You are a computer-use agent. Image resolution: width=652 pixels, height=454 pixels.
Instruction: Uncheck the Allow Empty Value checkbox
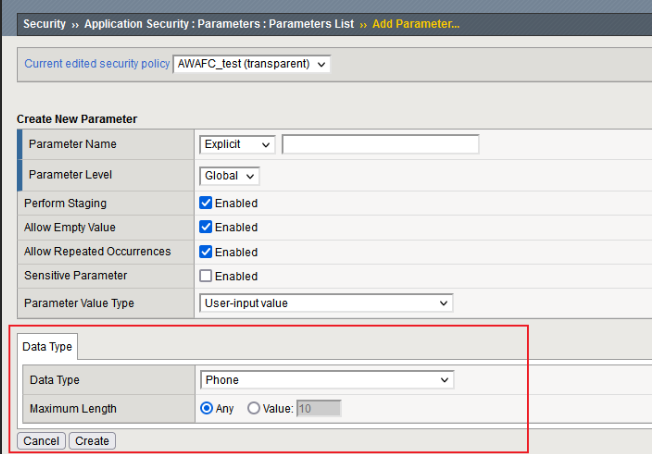tap(206, 228)
